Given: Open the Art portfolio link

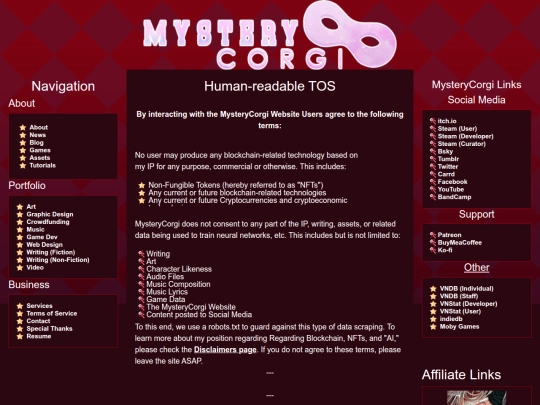Looking at the screenshot, I should pyautogui.click(x=31, y=207).
